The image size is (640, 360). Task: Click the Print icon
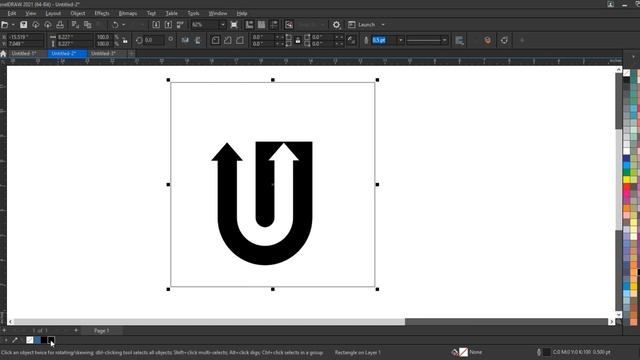[60, 25]
